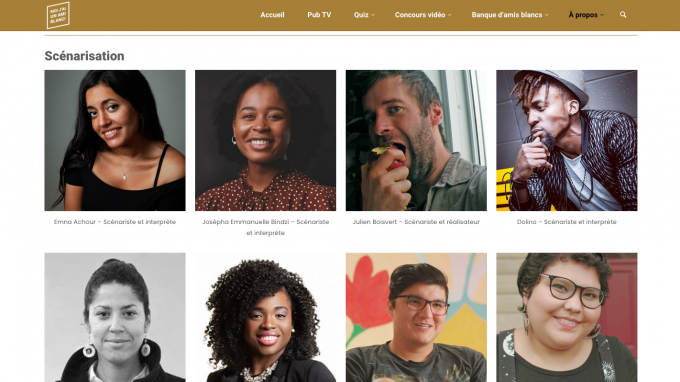The image size is (680, 382).
Task: Open Emna Achour's portrait photo
Action: [115, 140]
